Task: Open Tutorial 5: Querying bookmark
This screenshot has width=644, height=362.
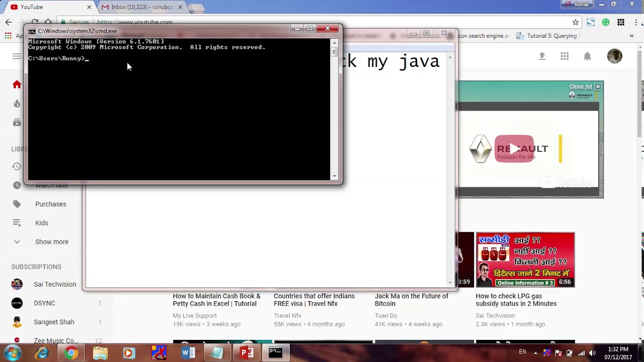Action: click(x=549, y=36)
